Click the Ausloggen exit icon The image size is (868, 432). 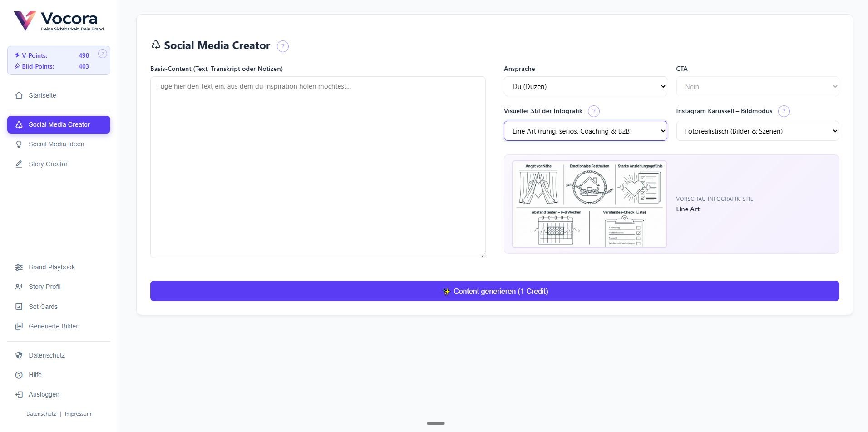coord(19,394)
